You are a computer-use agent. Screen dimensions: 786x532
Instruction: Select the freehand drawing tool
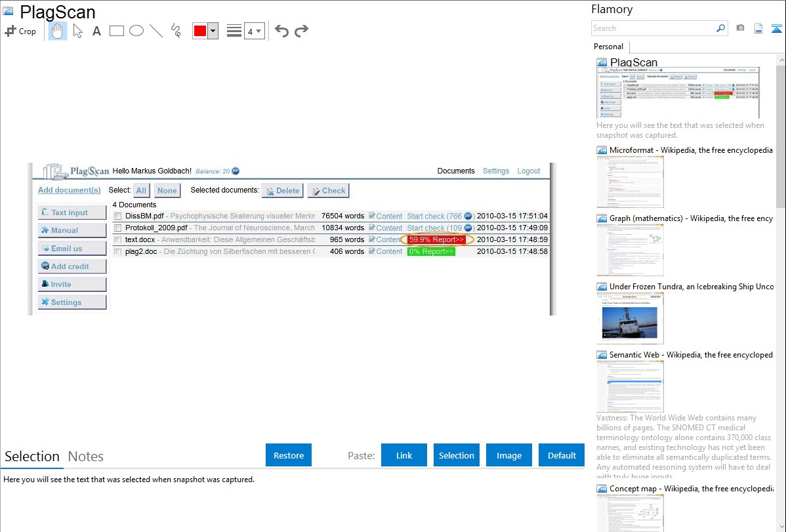[176, 31]
